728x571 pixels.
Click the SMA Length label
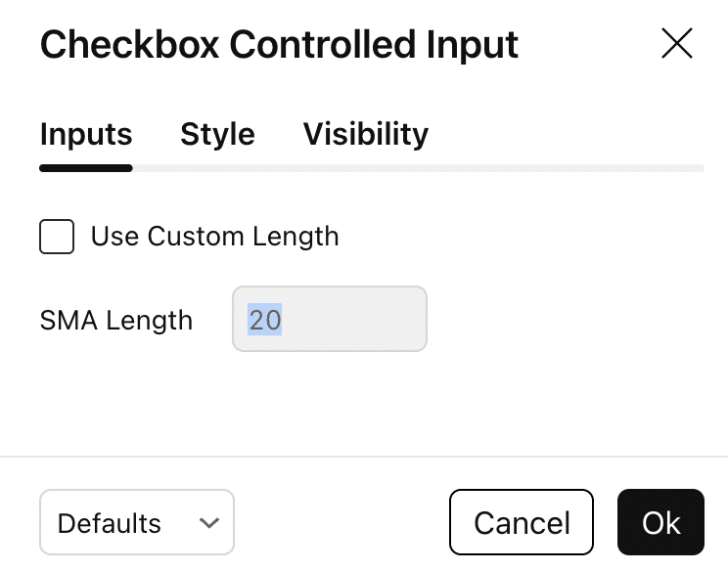click(x=116, y=320)
